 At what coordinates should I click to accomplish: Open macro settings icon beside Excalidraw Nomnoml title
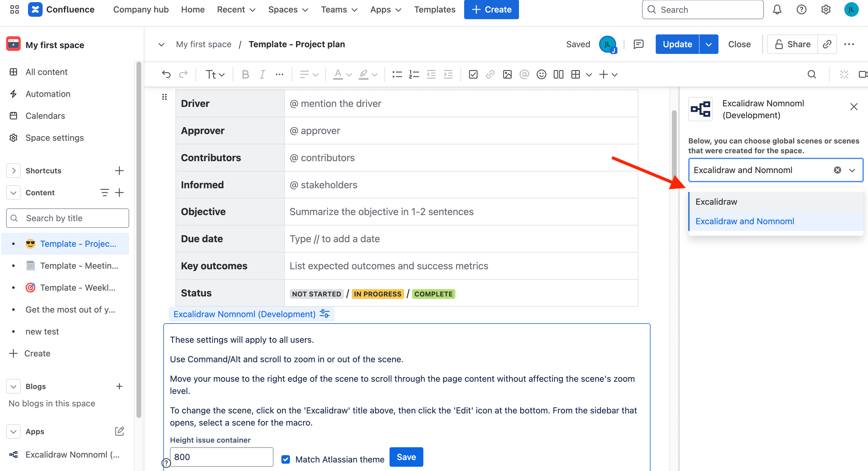[x=324, y=314]
